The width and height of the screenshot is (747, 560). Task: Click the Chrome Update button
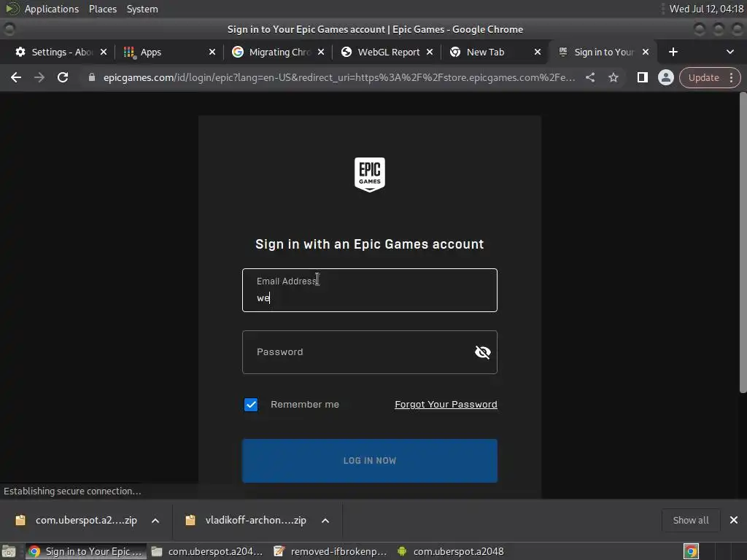tap(704, 77)
